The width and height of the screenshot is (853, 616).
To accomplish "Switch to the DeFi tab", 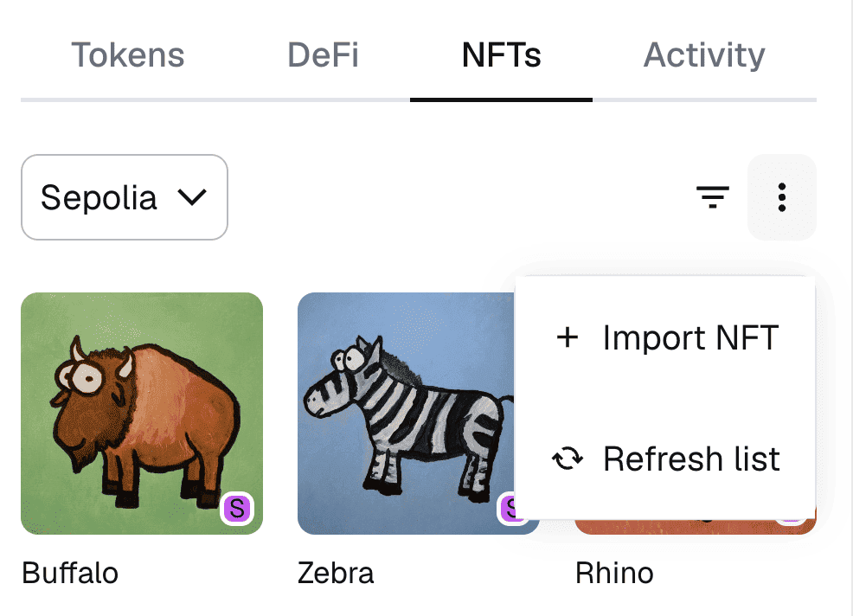I will click(323, 55).
